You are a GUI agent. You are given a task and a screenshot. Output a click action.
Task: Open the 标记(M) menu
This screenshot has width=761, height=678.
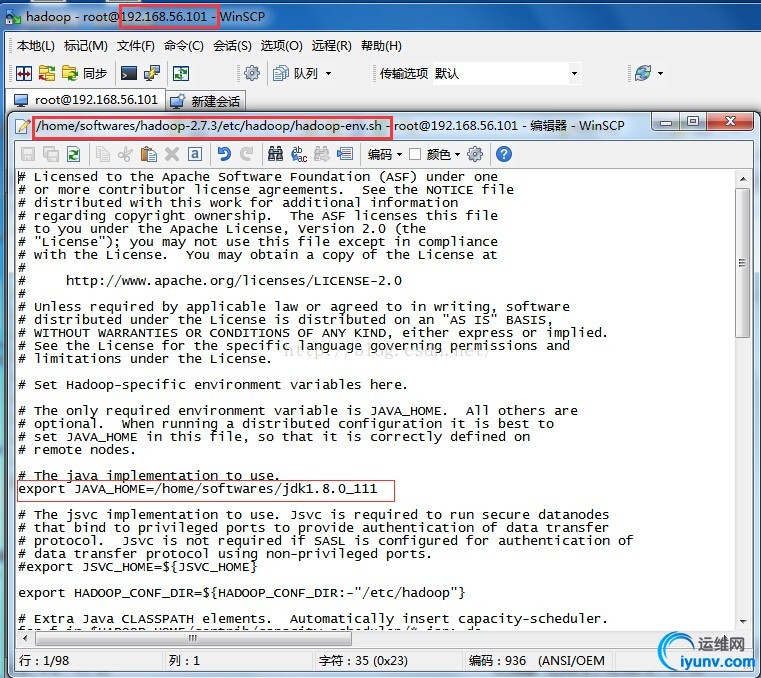click(85, 46)
